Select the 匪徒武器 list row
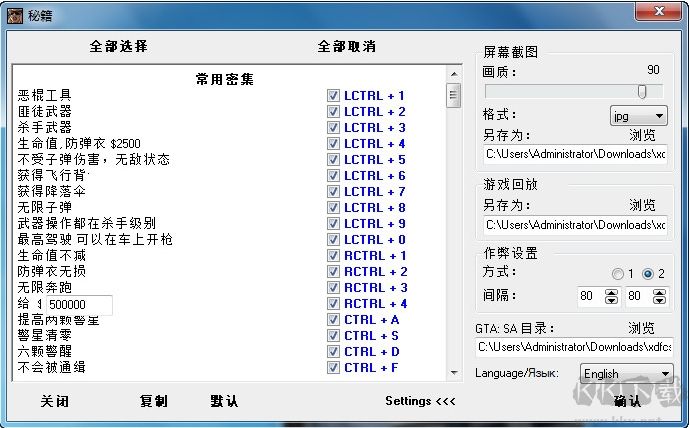Screen dimensions: 689x428 (44, 112)
